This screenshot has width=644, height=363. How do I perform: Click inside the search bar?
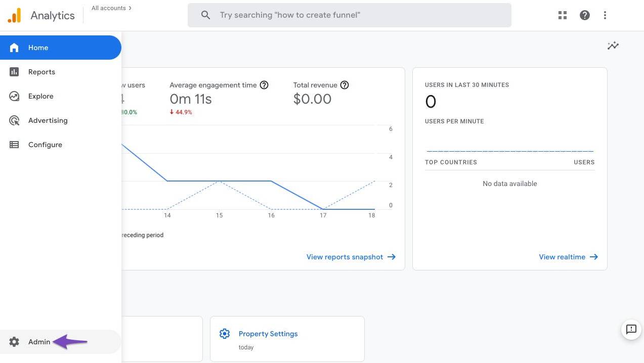(x=349, y=15)
